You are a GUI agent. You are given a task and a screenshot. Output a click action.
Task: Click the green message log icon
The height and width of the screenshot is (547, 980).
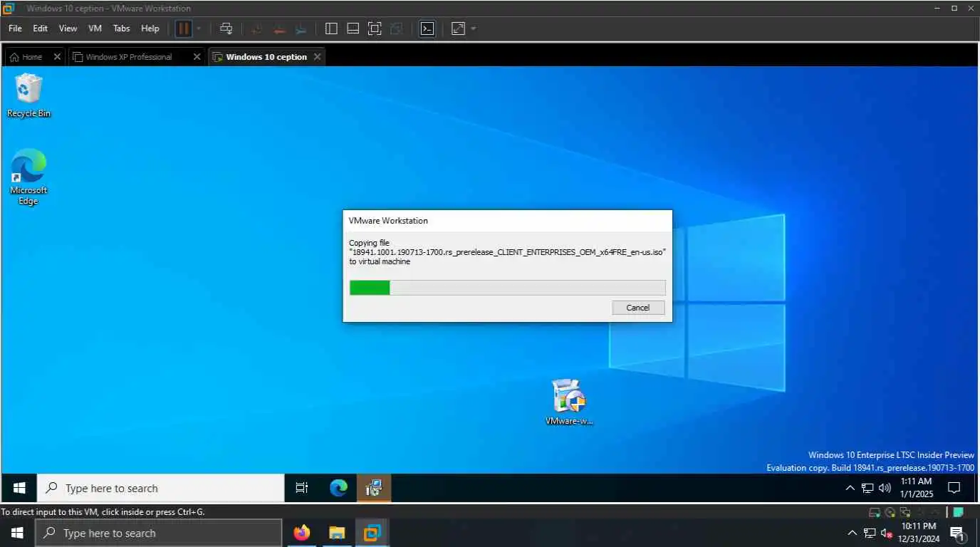click(x=959, y=512)
